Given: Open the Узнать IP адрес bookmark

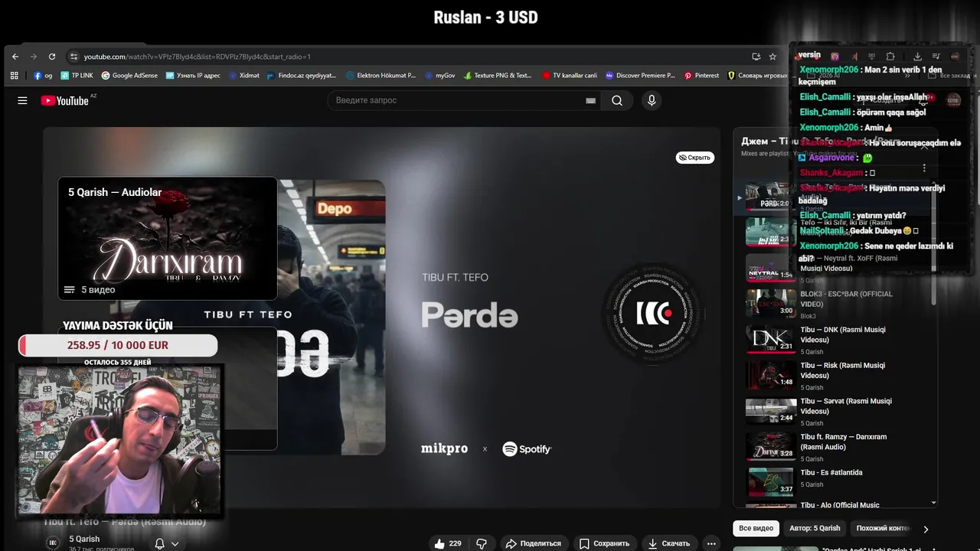Looking at the screenshot, I should point(193,76).
